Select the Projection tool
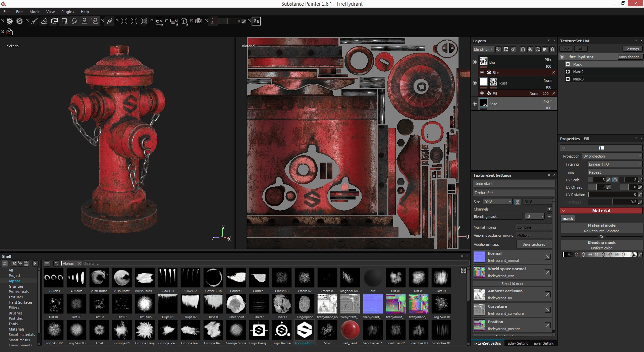Image resolution: width=644 pixels, height=352 pixels. 54,21
